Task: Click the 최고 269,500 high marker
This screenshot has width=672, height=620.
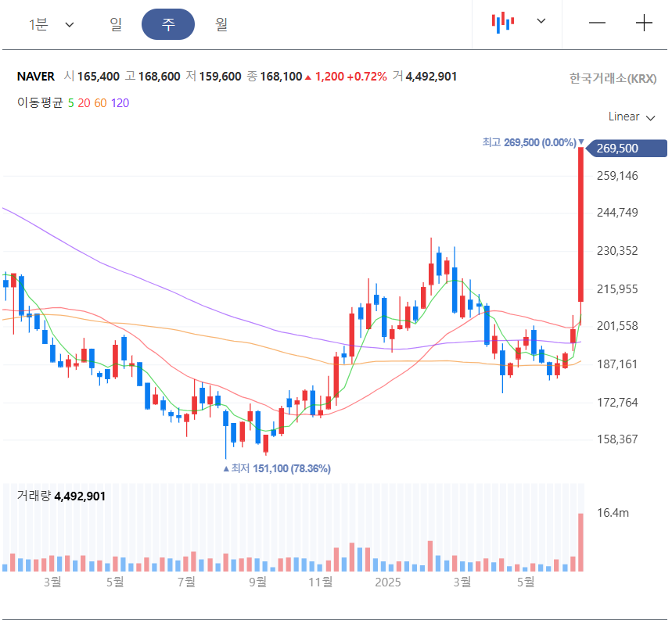Action: [x=533, y=142]
